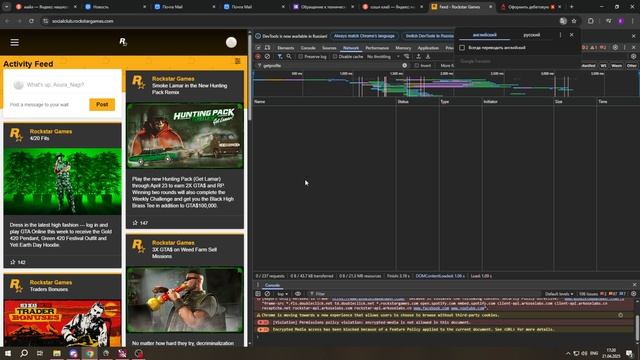640x360 pixels.
Task: Bookmark this page star icon
Action: pyautogui.click(x=574, y=21)
